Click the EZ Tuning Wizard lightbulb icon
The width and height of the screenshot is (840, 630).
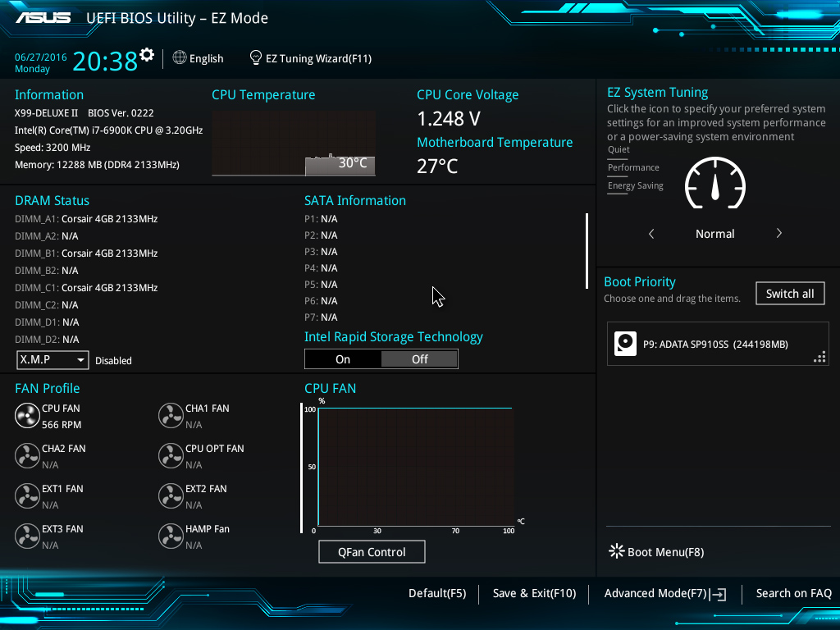click(x=256, y=57)
